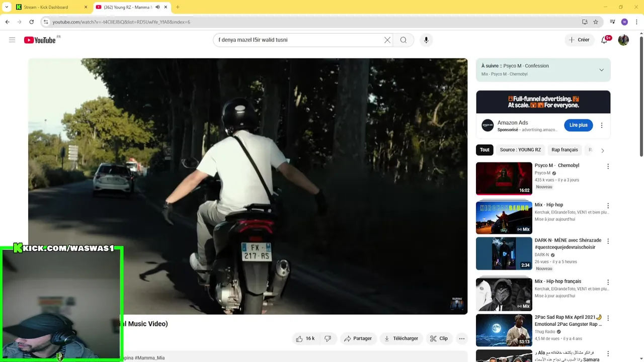Open the YouTube account avatar menu
Viewport: 644px width, 362px height.
pos(623,40)
